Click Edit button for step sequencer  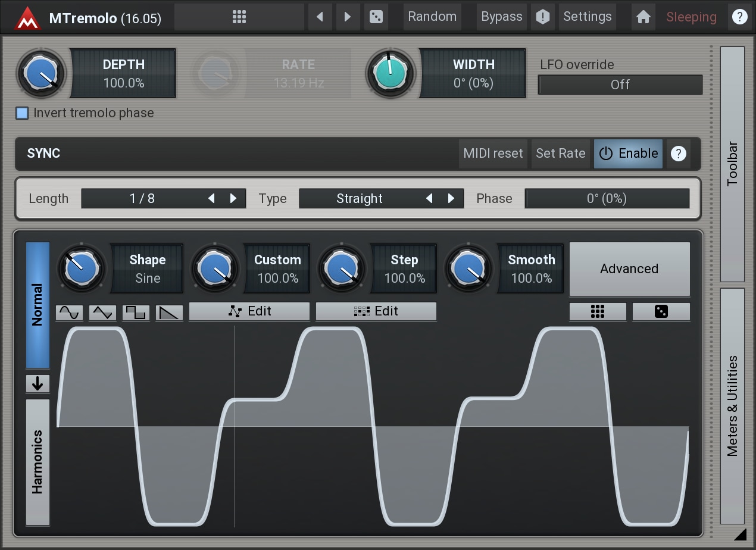(376, 311)
